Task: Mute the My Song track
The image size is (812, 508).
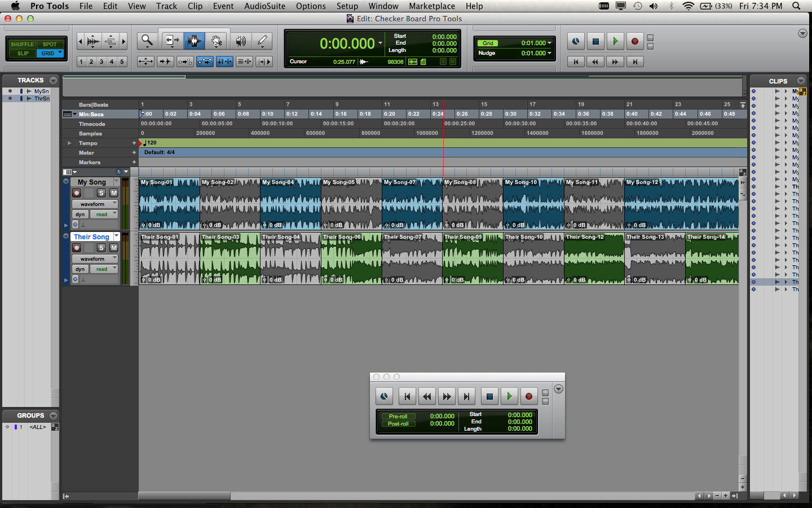Action: coord(113,193)
